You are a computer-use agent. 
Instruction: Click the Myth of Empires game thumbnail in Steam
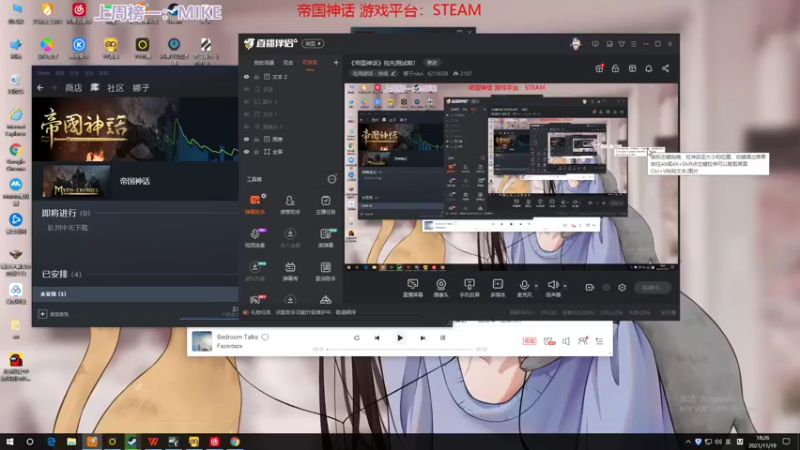(x=76, y=181)
